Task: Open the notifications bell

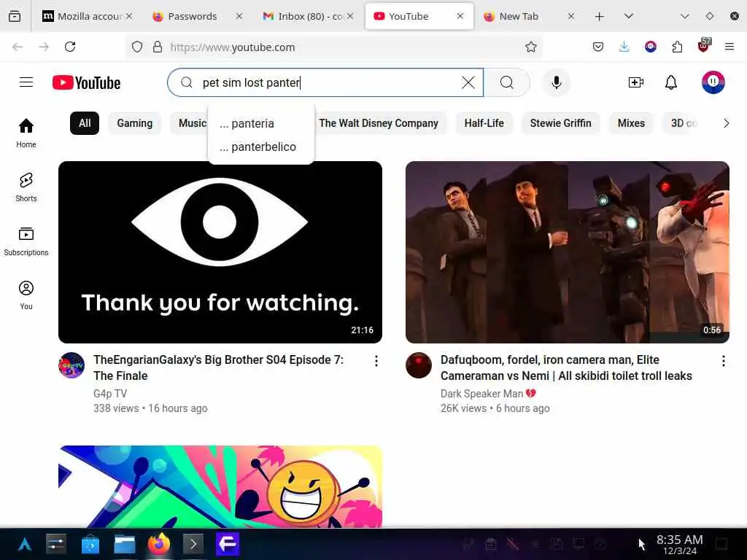Action: point(671,82)
